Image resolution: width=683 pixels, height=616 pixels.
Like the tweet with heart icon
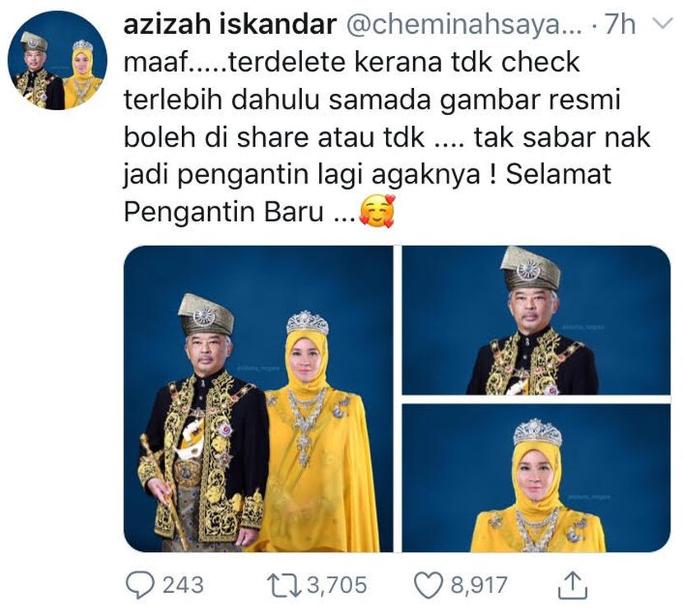[429, 586]
